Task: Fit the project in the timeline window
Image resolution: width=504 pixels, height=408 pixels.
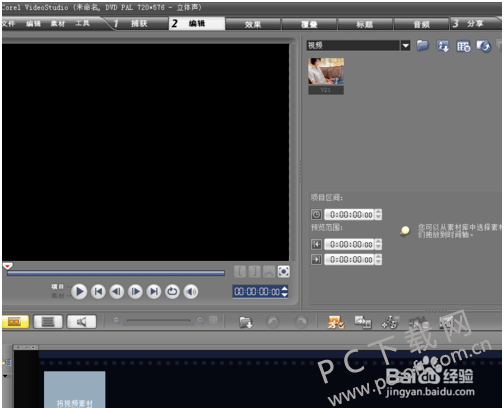Action: 213,320
